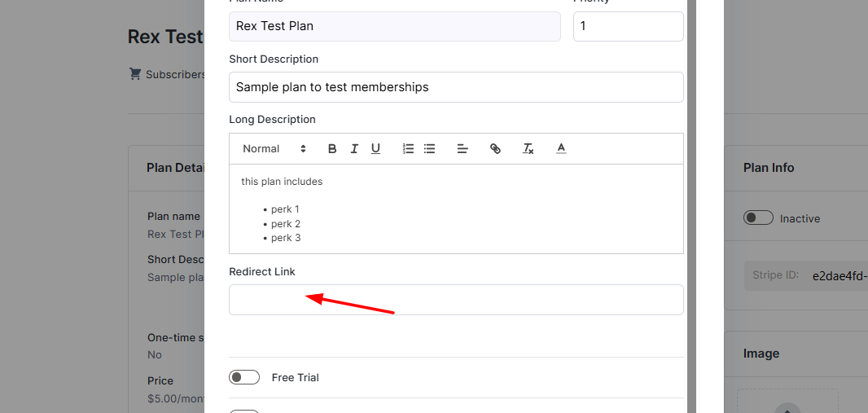Focus the Short Description text box
Viewport: 868px width, 413px height.
(456, 87)
